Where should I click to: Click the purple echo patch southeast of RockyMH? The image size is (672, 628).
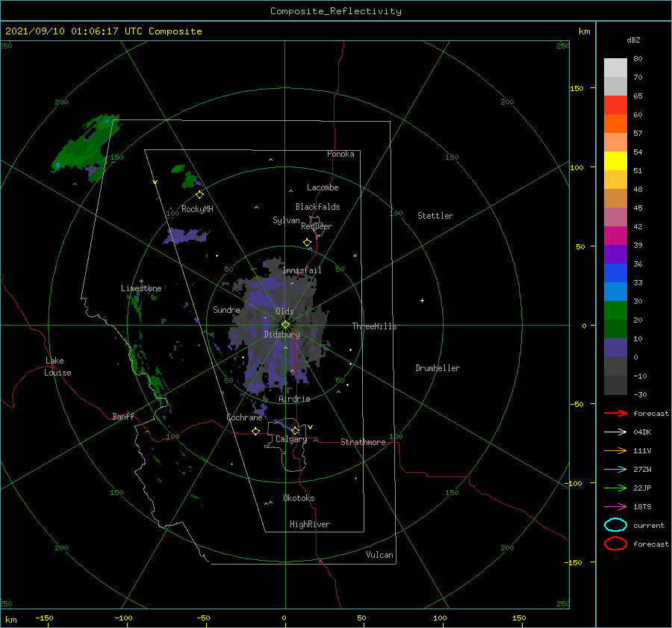186,236
